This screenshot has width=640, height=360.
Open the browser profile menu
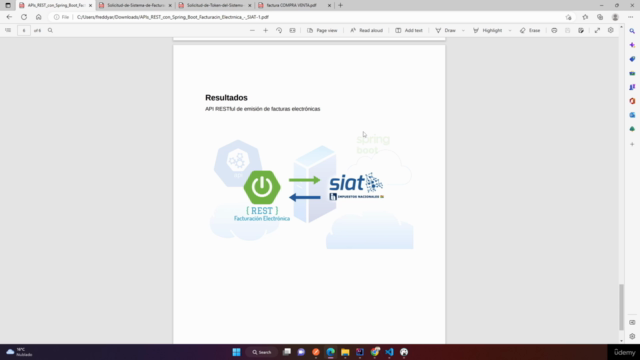click(x=615, y=17)
